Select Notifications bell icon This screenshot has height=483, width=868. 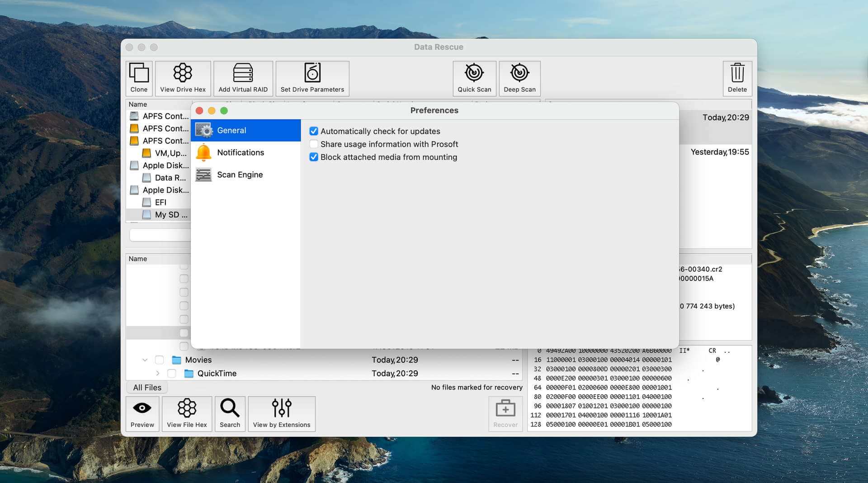(204, 152)
